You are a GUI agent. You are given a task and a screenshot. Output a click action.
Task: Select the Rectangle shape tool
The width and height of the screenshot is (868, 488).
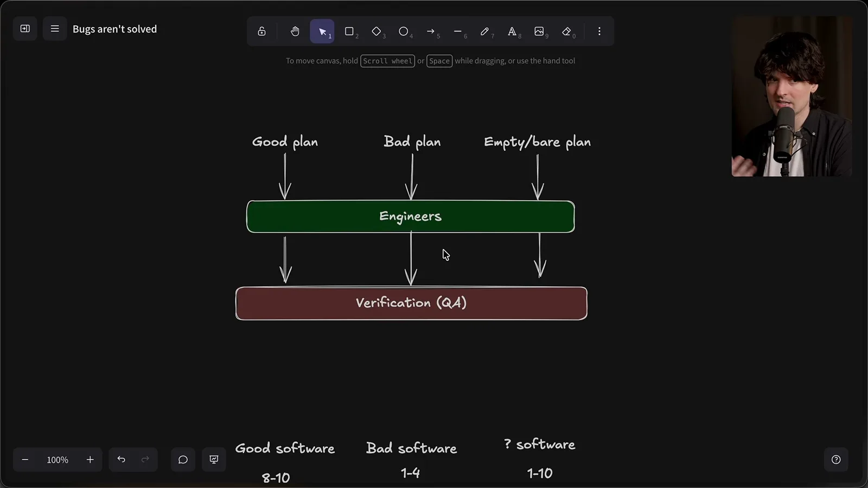(x=349, y=31)
